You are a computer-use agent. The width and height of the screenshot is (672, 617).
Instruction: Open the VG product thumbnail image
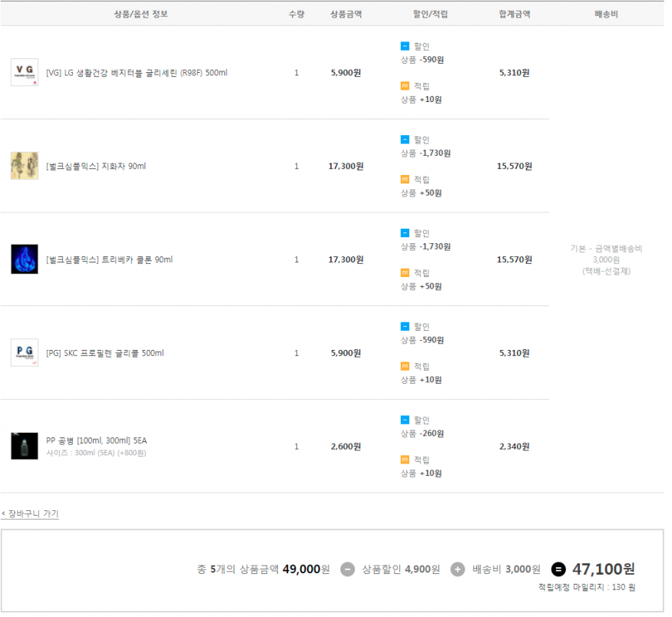click(25, 73)
